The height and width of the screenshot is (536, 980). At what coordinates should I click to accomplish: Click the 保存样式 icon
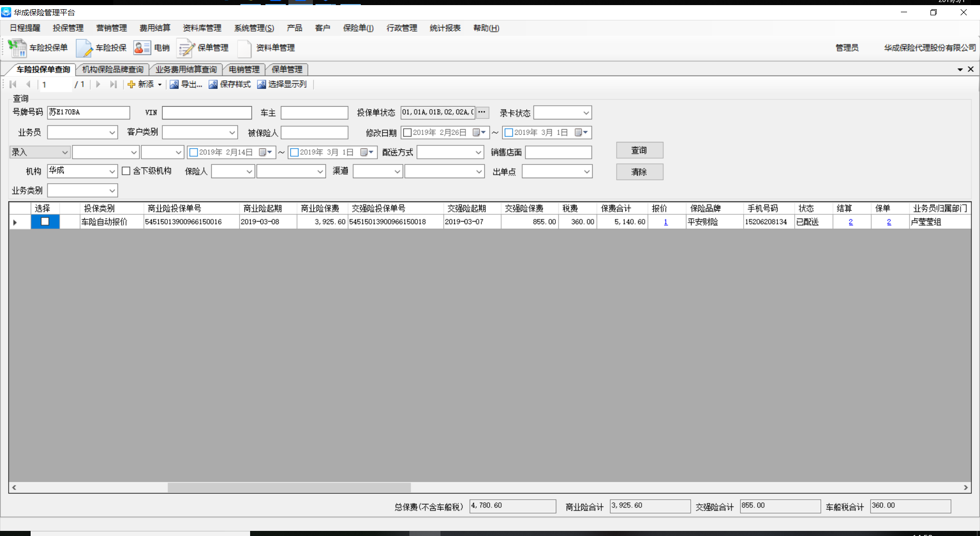pyautogui.click(x=213, y=84)
